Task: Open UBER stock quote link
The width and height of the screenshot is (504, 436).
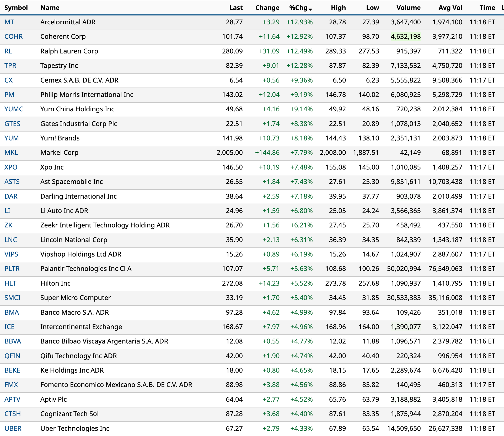Action: [13, 428]
